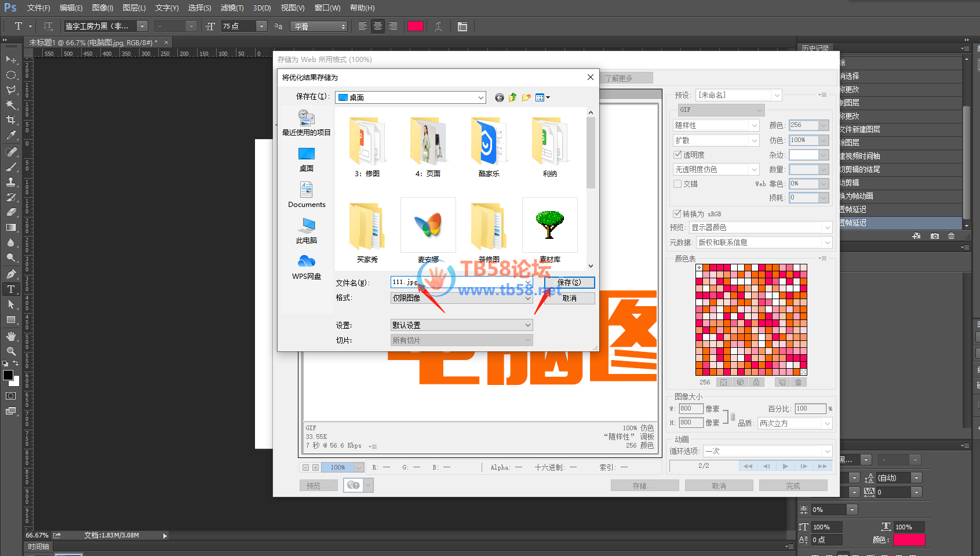Open the 编辑(E) menu
This screenshot has width=980, height=556.
[x=71, y=8]
